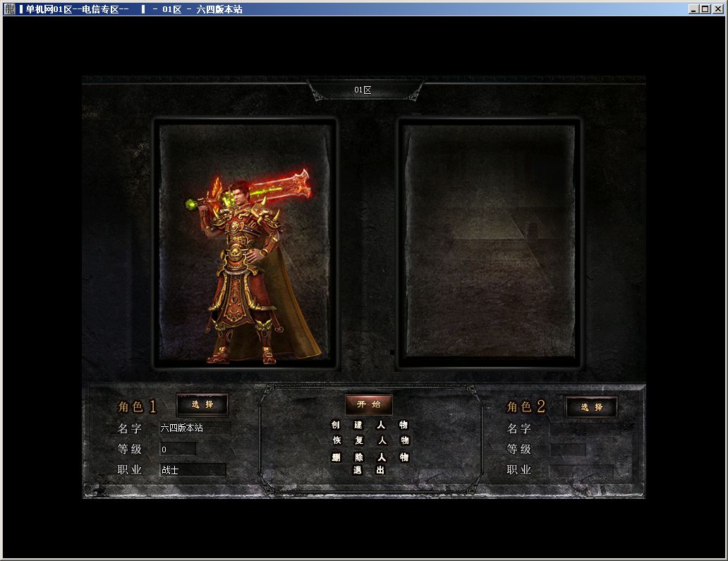
Task: Click the 01区 server label at top
Action: click(363, 90)
